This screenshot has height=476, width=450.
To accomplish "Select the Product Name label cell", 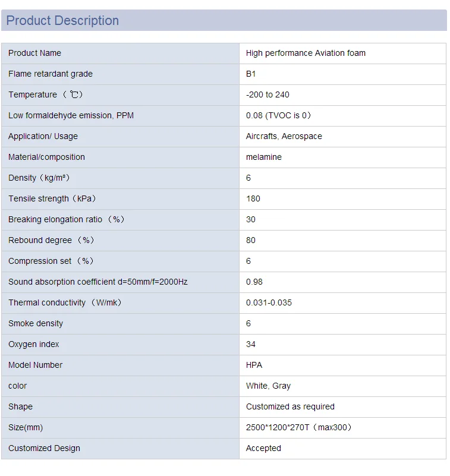I will (x=34, y=53).
